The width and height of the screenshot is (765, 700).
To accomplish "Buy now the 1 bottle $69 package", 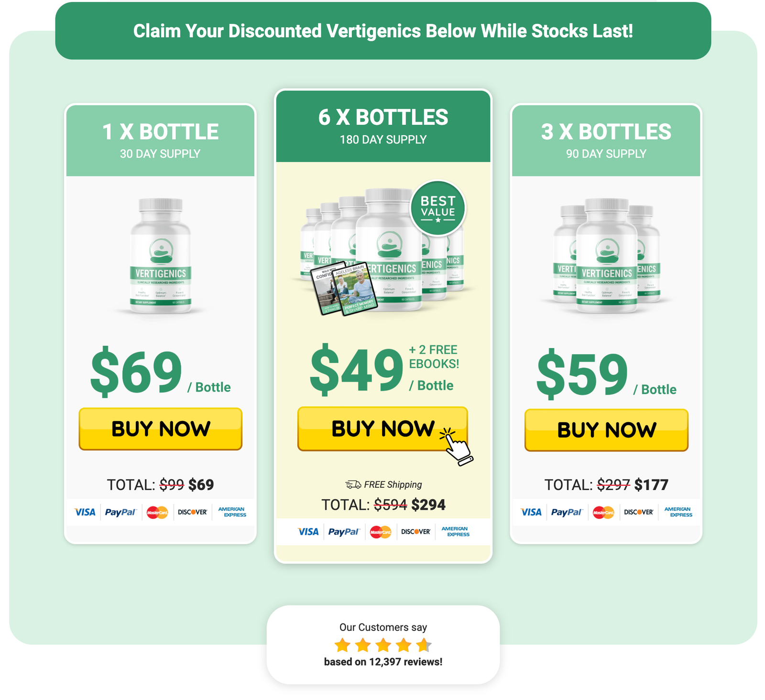I will (161, 429).
